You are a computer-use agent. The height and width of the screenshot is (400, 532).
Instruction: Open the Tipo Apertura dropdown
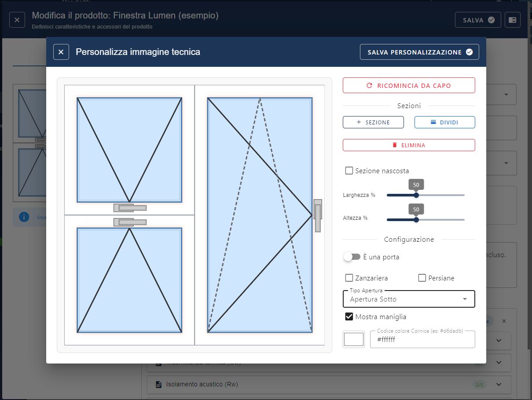(x=408, y=299)
